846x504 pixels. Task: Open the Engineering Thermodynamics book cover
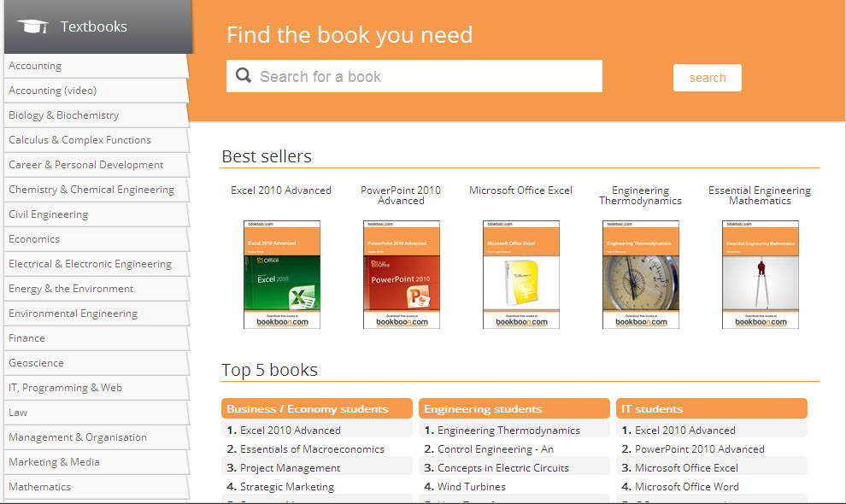(640, 274)
